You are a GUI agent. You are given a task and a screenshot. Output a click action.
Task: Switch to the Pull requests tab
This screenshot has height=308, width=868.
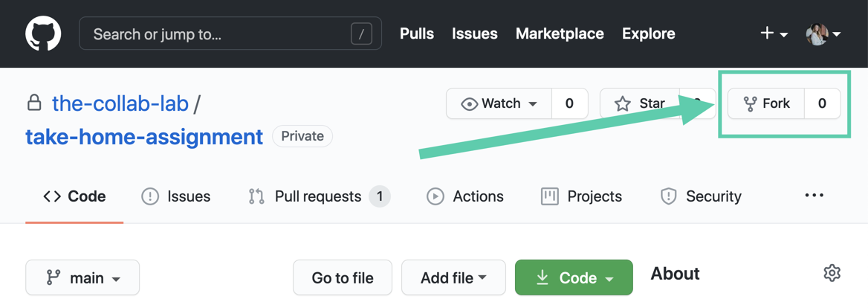click(320, 196)
